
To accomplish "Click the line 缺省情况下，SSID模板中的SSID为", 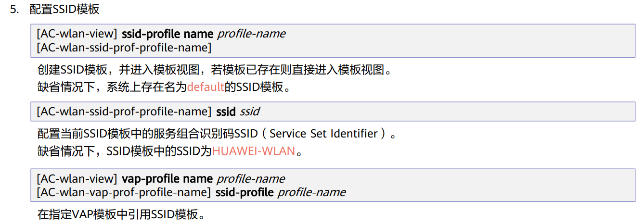I will [124, 151].
